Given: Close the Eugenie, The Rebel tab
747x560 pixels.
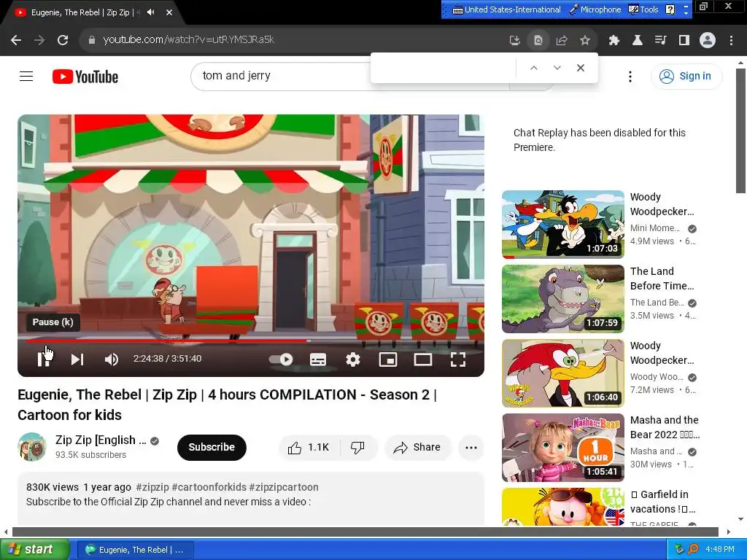Looking at the screenshot, I should [169, 12].
